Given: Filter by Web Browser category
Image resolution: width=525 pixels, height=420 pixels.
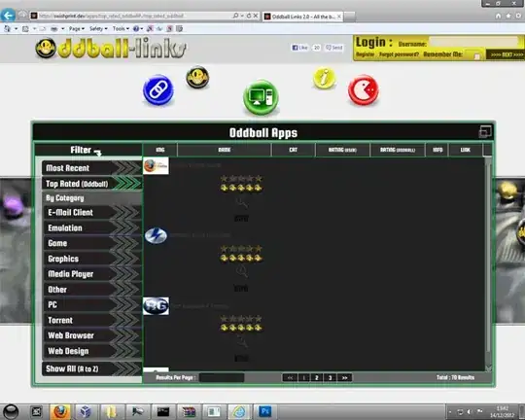Looking at the screenshot, I should pos(92,335).
